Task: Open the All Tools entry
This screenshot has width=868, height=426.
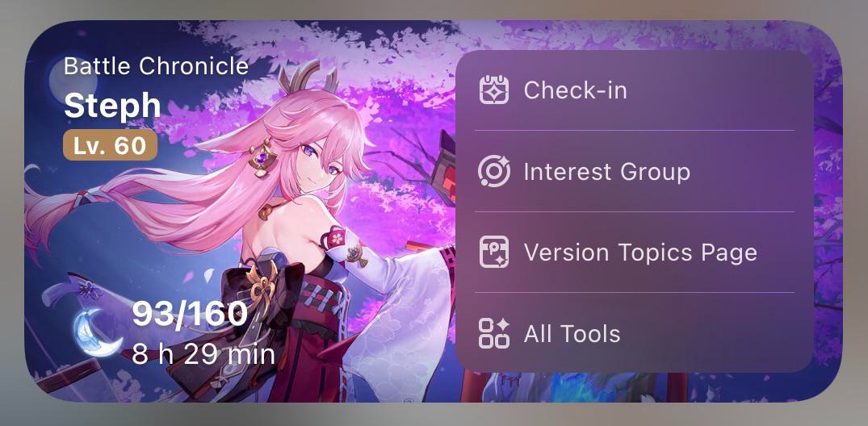Action: [x=635, y=333]
